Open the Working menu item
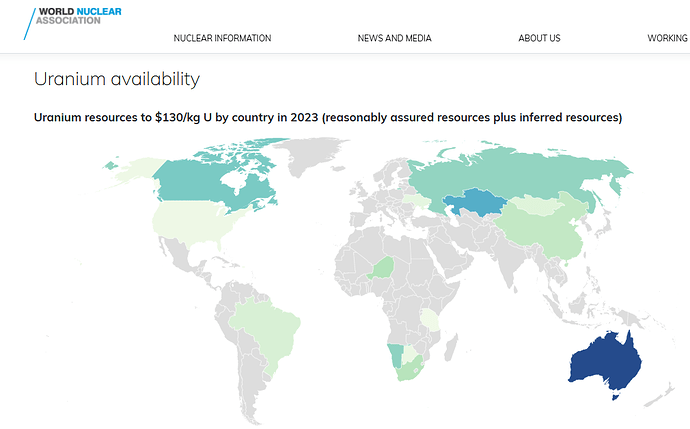Viewport: 690px width, 429px height. [x=667, y=38]
